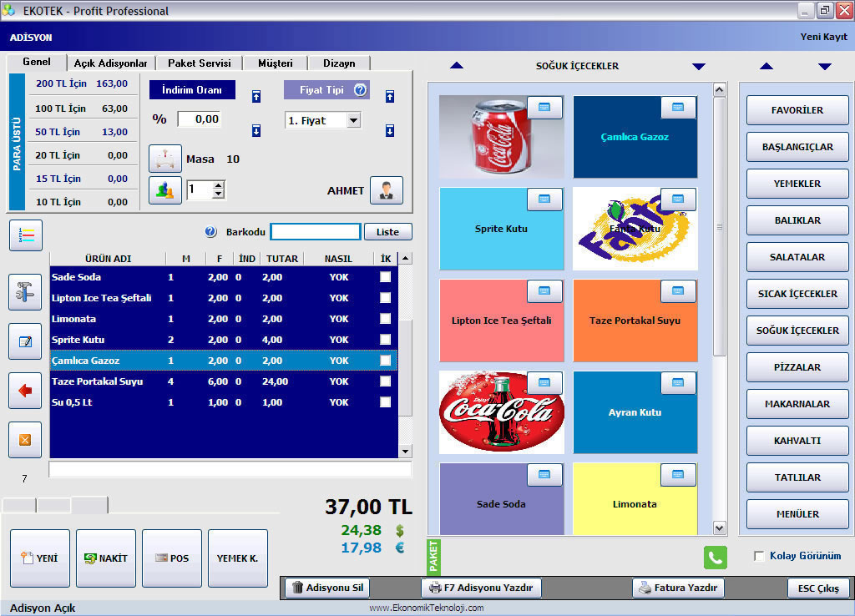Click the Coca-Cola can product thumbnail
Screen dimensions: 855x616
click(x=501, y=137)
